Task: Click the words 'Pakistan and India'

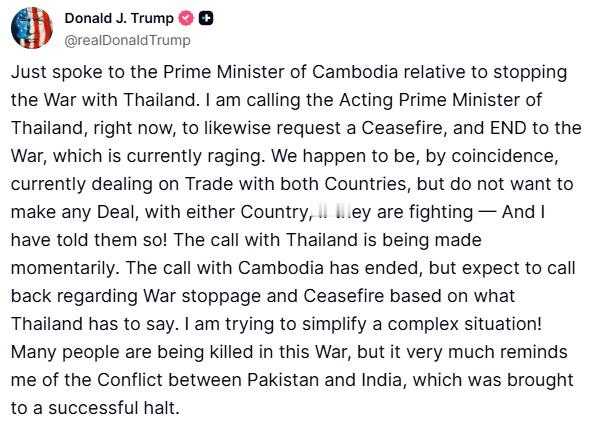Action: (x=324, y=380)
